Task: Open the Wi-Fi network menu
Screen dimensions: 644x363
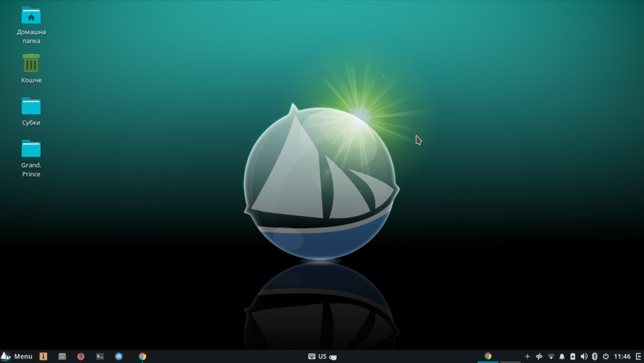Action: [x=551, y=357]
